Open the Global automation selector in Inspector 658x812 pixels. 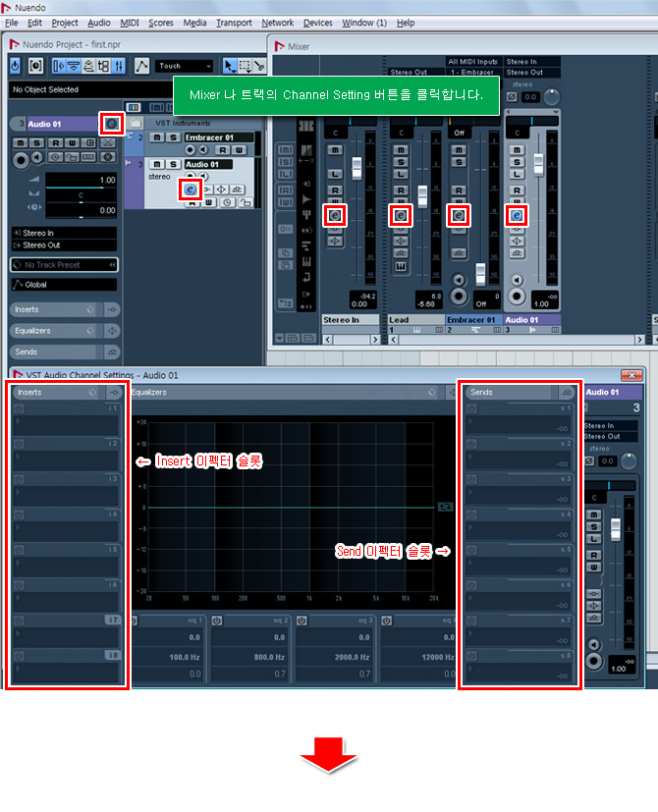pyautogui.click(x=64, y=285)
